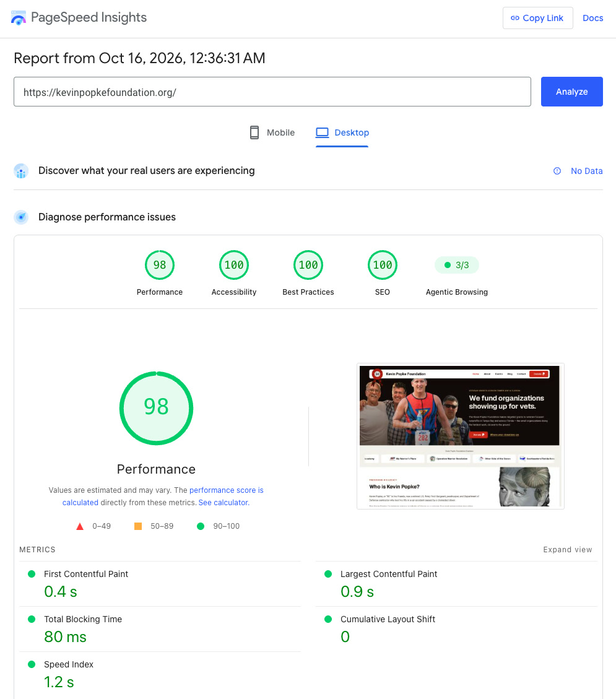
Task: Click the PageSpeed Insights logo icon
Action: coord(19,18)
